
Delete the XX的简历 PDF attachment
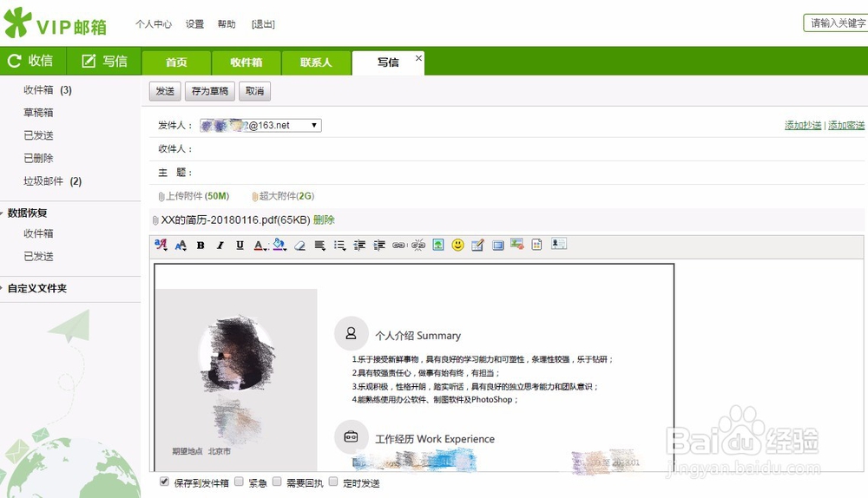(x=324, y=220)
